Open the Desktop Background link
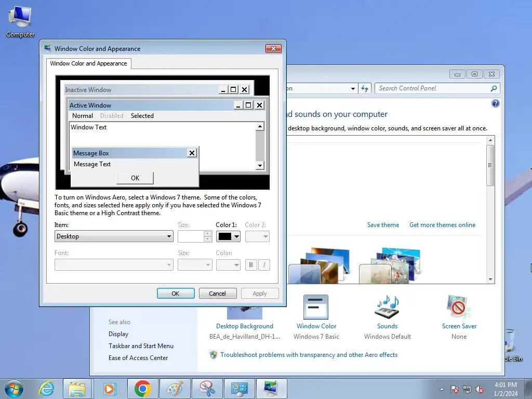The height and width of the screenshot is (399, 532). [x=245, y=326]
